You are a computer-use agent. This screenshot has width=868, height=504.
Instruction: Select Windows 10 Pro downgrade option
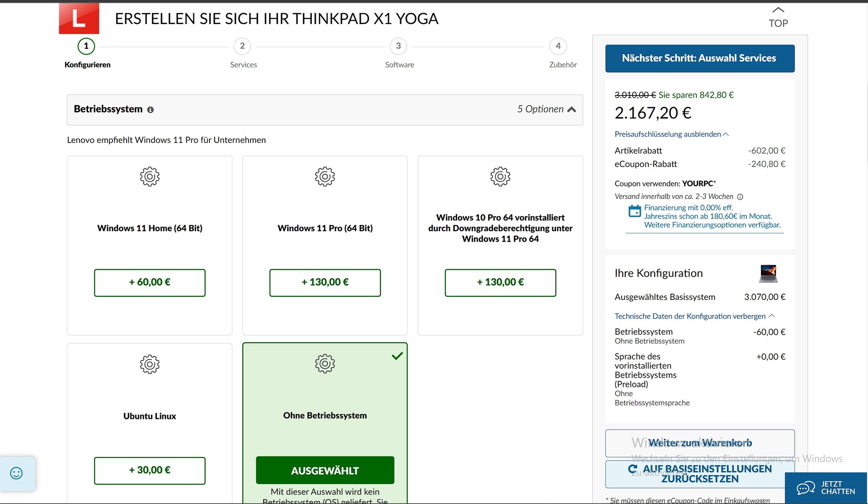(500, 283)
